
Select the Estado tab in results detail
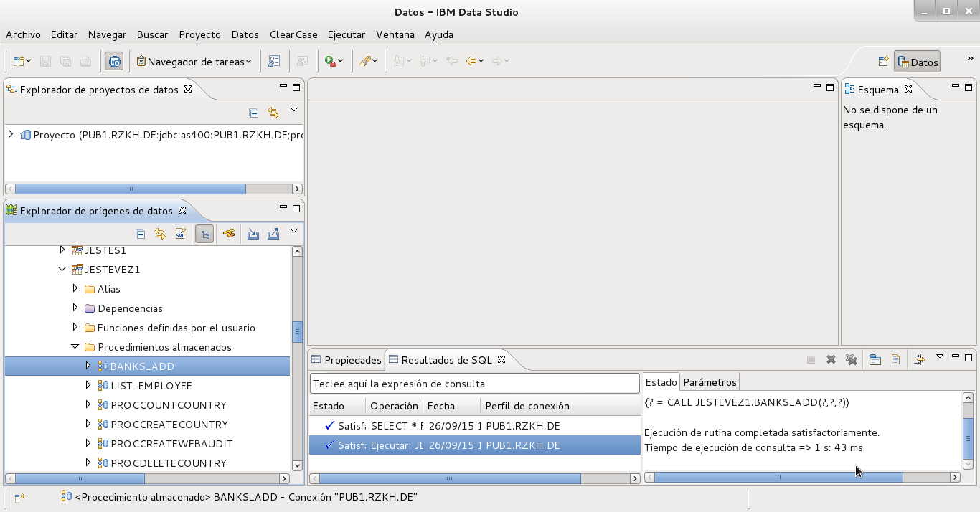(661, 382)
